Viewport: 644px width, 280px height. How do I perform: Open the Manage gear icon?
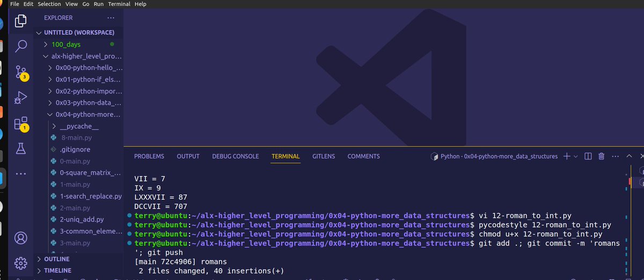pos(20,263)
